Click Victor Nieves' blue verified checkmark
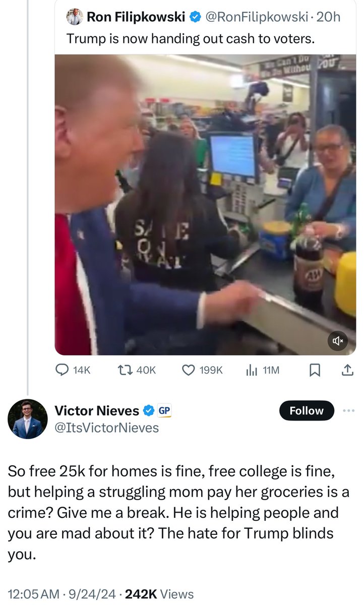Image resolution: width=364 pixels, height=605 pixels. tap(149, 411)
